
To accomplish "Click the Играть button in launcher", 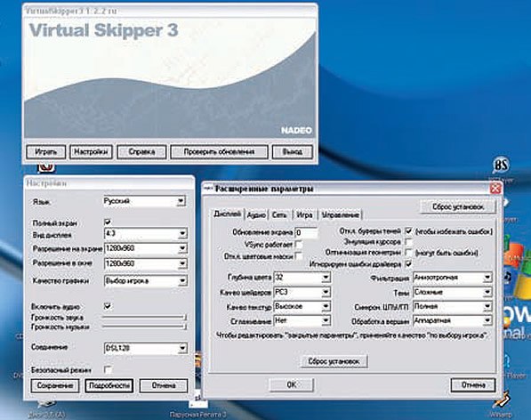I will coord(46,152).
